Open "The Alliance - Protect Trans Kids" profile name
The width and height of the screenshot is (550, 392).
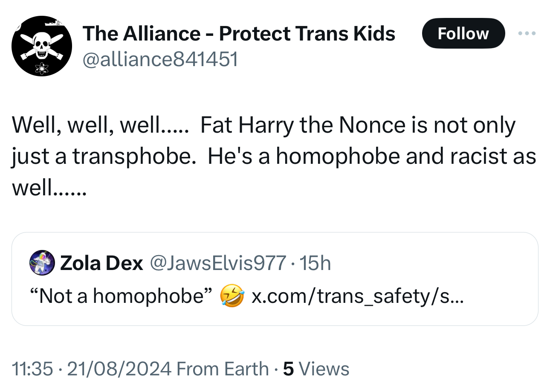239,33
